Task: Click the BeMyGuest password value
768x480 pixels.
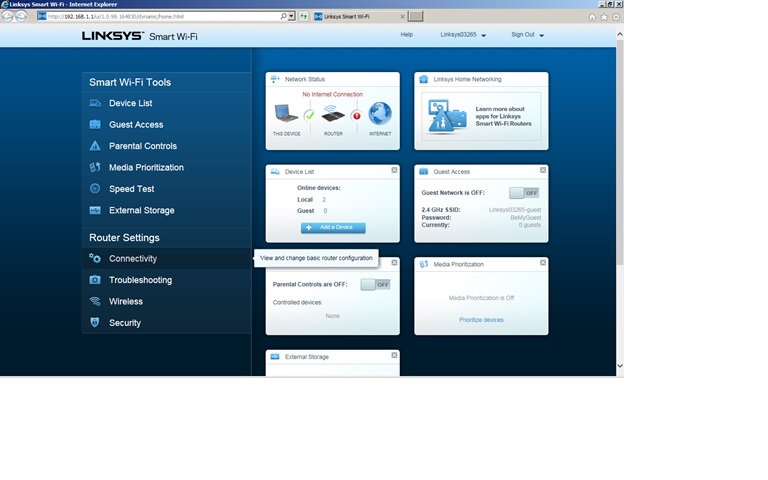Action: (x=526, y=217)
